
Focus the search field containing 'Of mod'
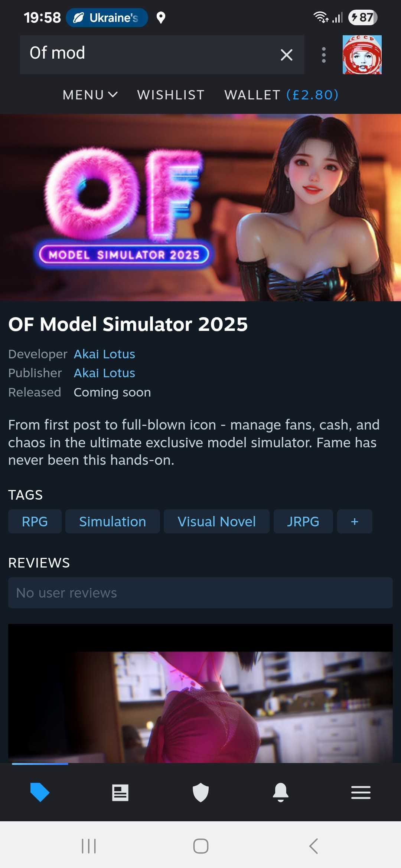(149, 55)
